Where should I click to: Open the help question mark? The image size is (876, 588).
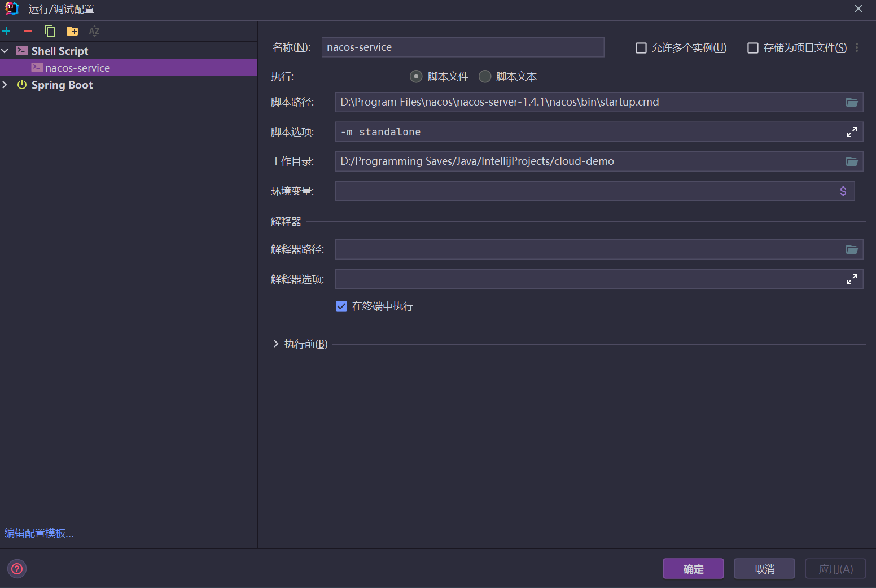click(17, 569)
